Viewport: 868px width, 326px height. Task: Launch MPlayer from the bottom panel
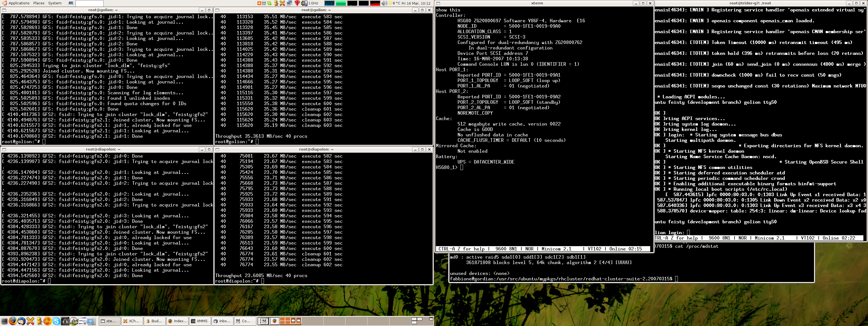(x=82, y=321)
